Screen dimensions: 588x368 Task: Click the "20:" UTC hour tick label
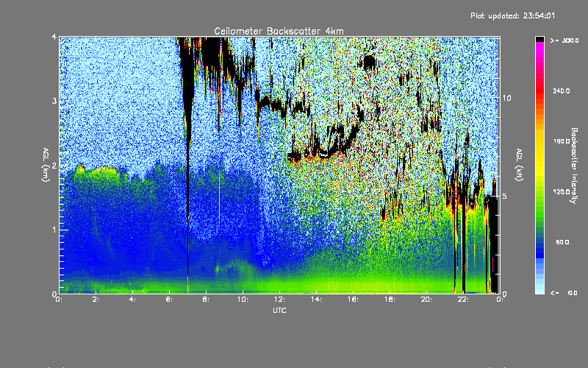[426, 300]
